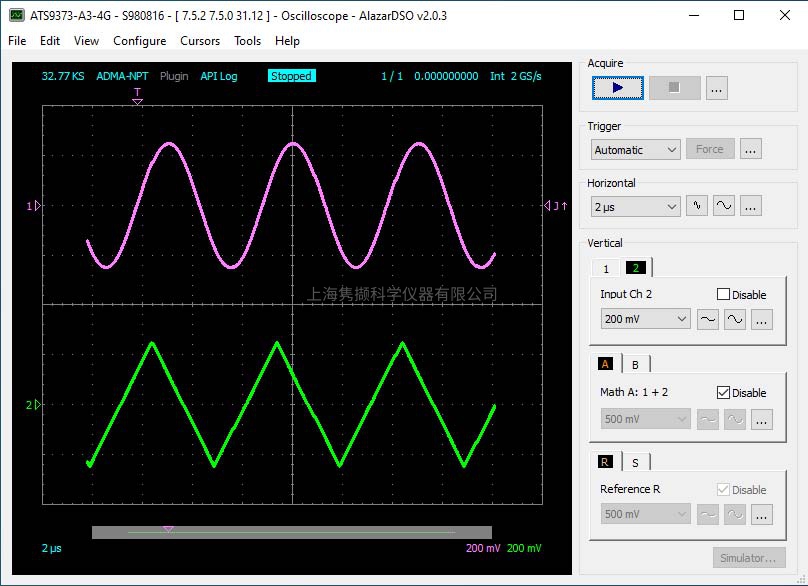
Task: Switch to Vertical channel 1 tab
Action: 606,269
